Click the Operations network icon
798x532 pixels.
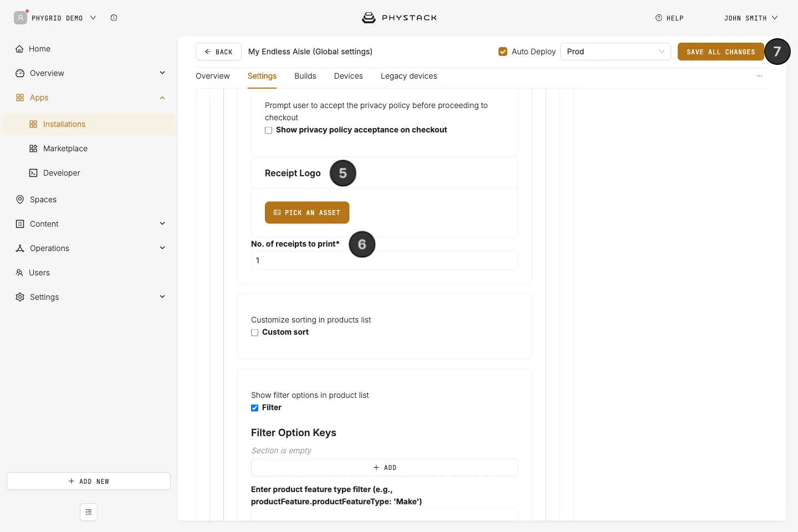point(20,248)
